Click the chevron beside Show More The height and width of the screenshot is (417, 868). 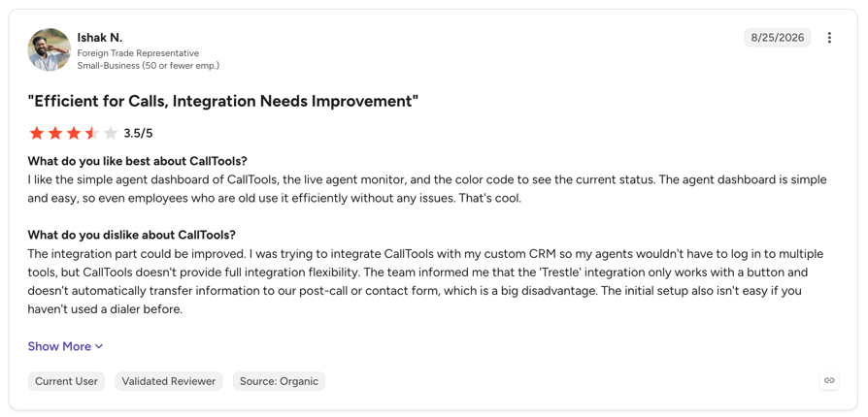[99, 347]
